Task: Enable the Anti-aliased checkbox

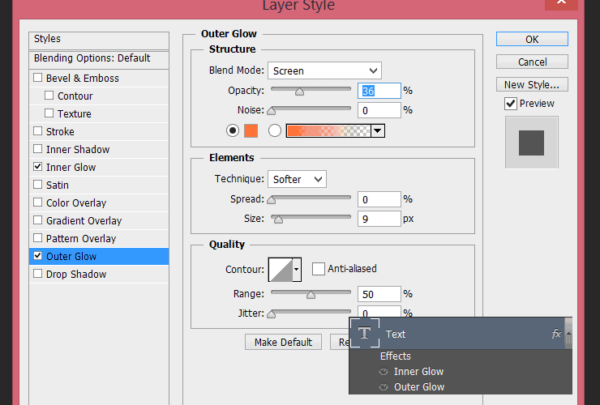Action: coord(319,269)
